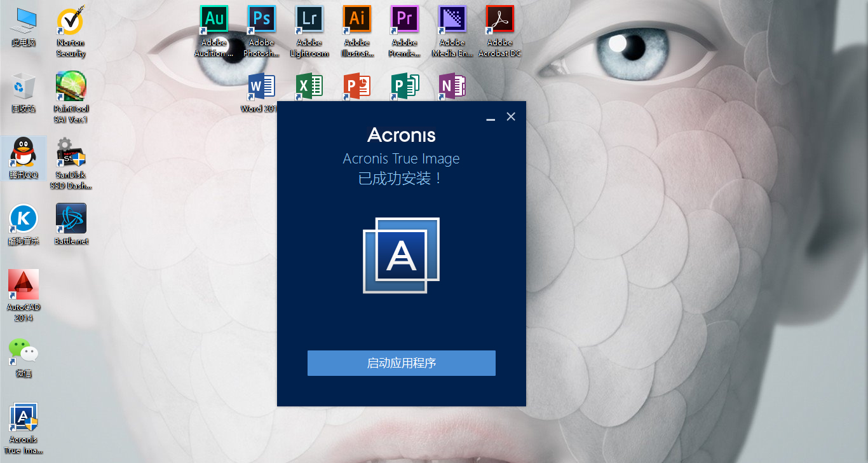
Task: Select the PaintTool SAI desktop icon
Action: pyautogui.click(x=71, y=98)
